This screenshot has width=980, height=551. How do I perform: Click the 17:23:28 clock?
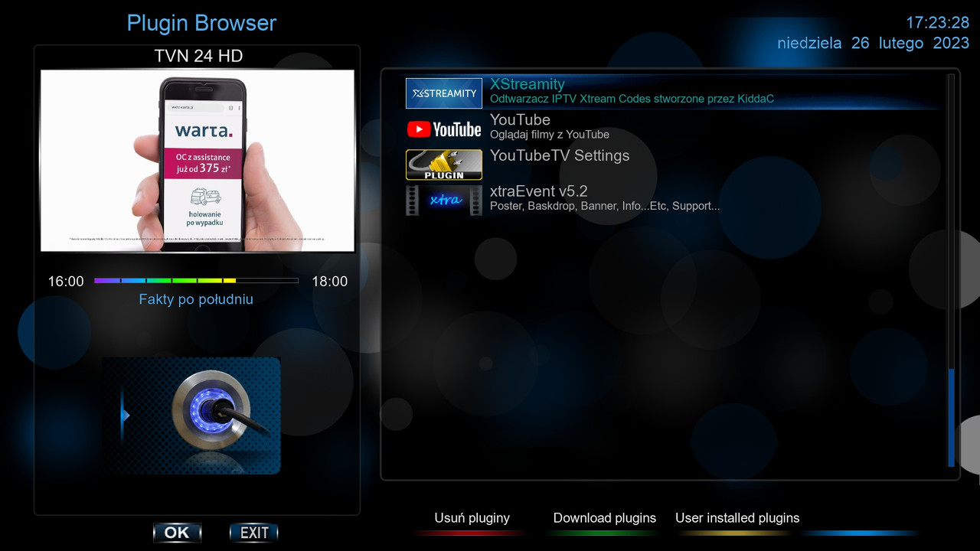click(x=938, y=22)
